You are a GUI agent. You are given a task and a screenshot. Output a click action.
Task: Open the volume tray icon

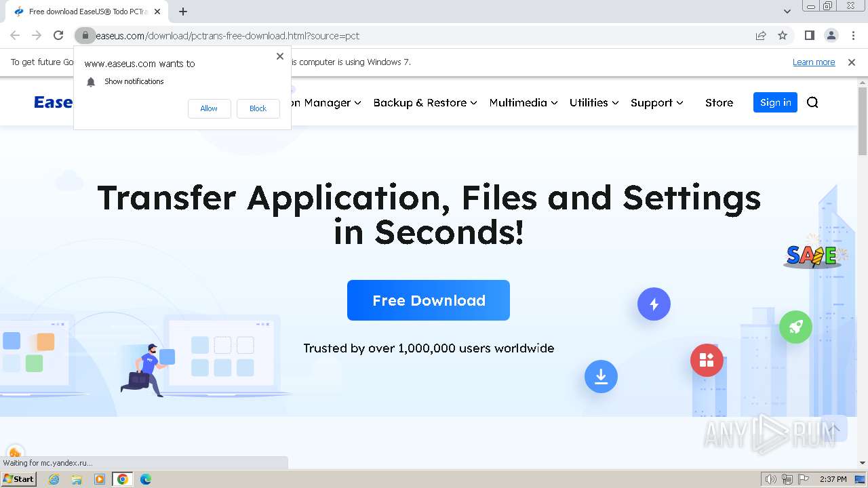770,479
